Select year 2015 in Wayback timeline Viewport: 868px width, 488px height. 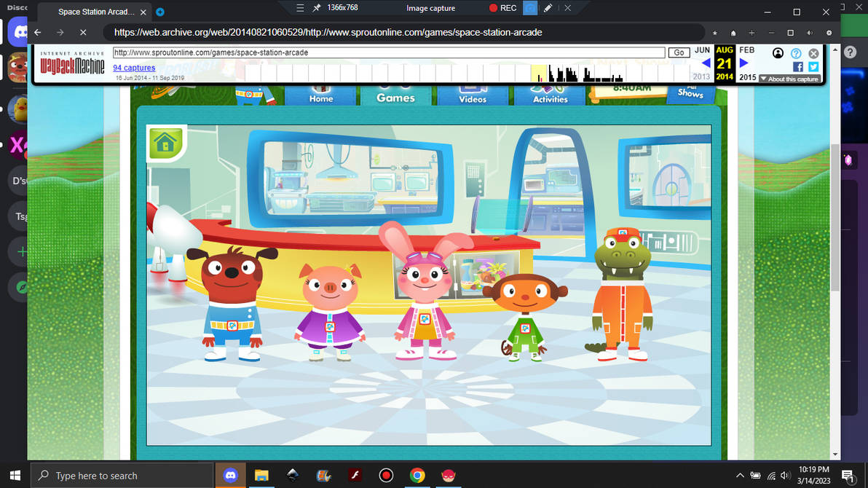coord(747,77)
